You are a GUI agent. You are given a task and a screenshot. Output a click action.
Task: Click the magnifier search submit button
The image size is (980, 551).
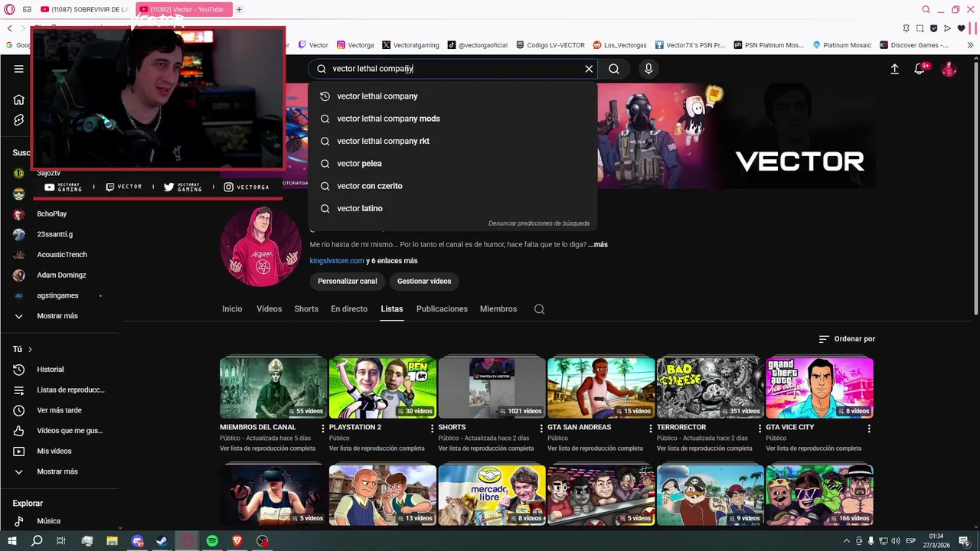click(614, 69)
